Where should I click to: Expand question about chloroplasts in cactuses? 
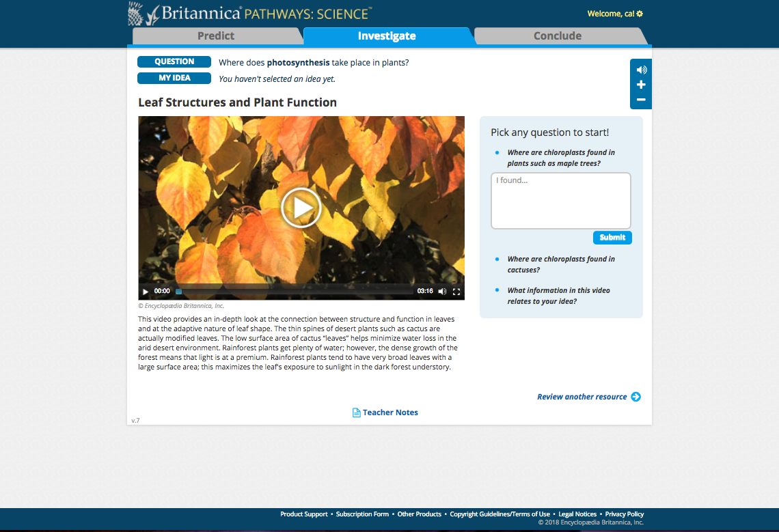(x=561, y=265)
